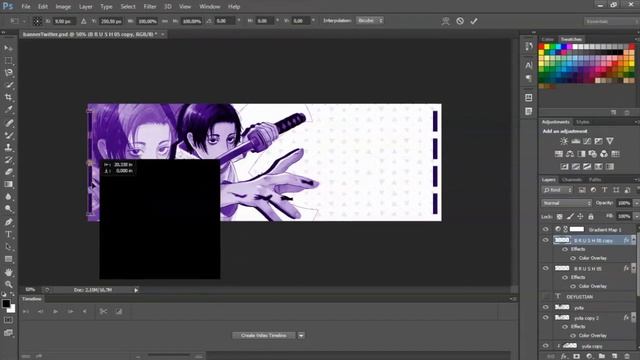The width and height of the screenshot is (640, 360).
Task: Open the Fill slider arrow
Action: 636,216
